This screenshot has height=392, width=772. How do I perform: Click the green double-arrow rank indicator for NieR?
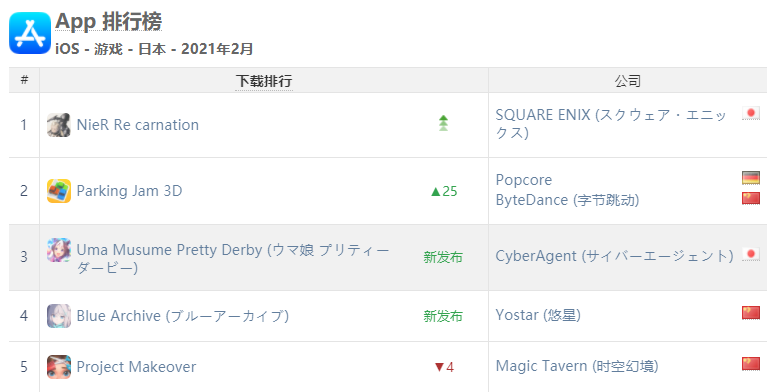click(x=444, y=123)
